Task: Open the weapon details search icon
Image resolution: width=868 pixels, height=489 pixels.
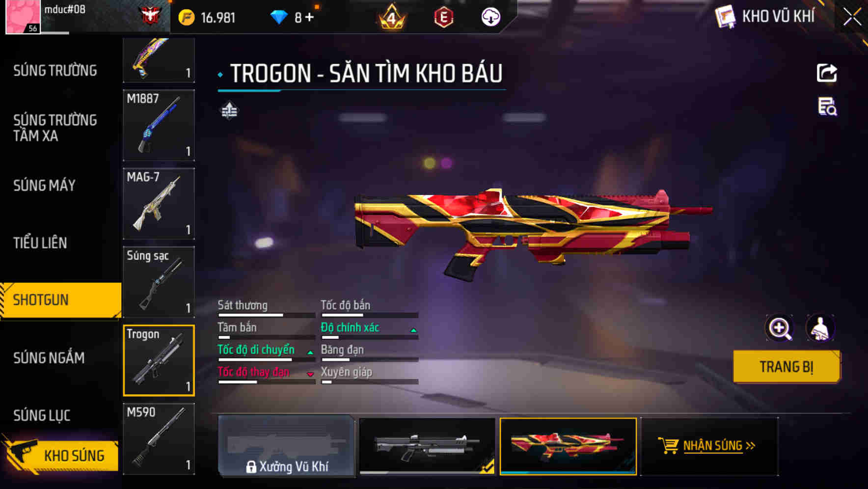Action: point(827,107)
